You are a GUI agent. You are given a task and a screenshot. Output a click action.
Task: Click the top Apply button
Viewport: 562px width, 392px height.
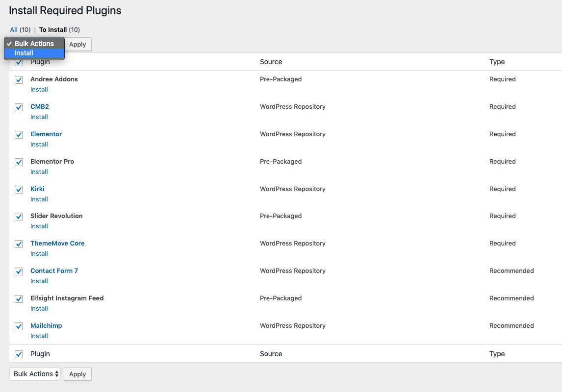[x=77, y=44]
